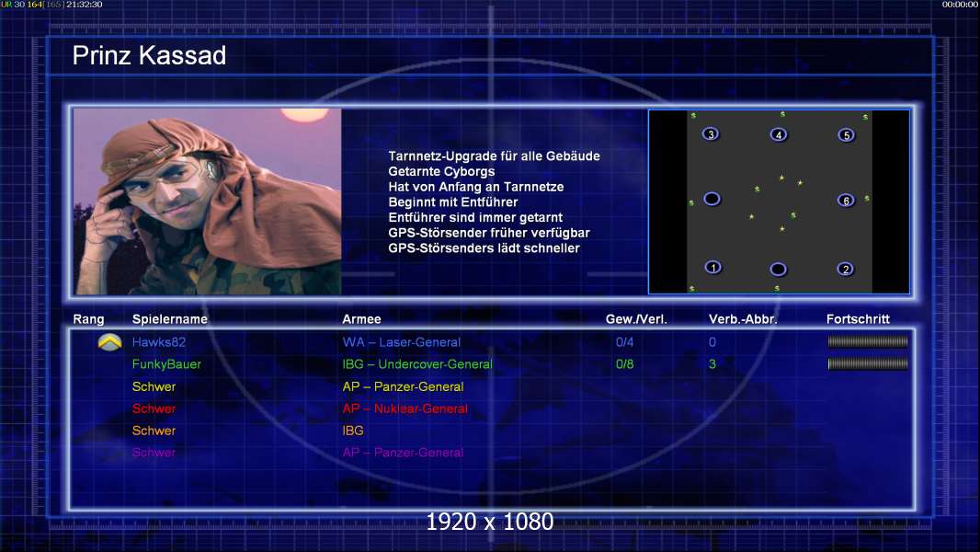Click Schwer in the purple AP – Panzer-General row
980x552 pixels.
[154, 452]
